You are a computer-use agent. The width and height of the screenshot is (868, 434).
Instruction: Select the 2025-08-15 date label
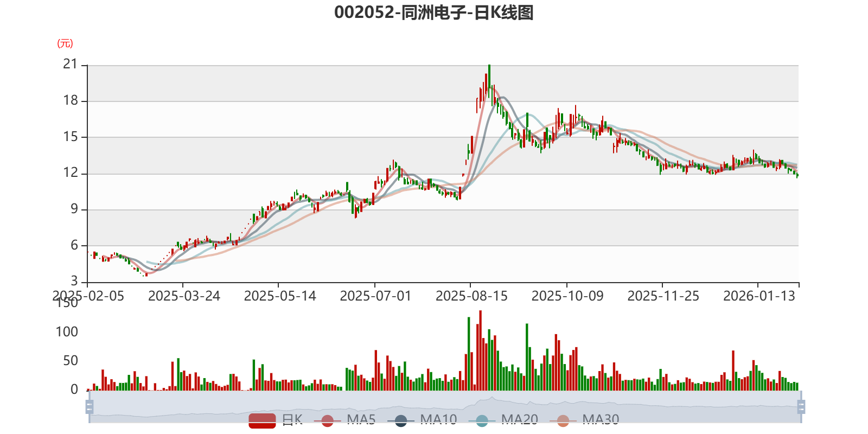[471, 296]
